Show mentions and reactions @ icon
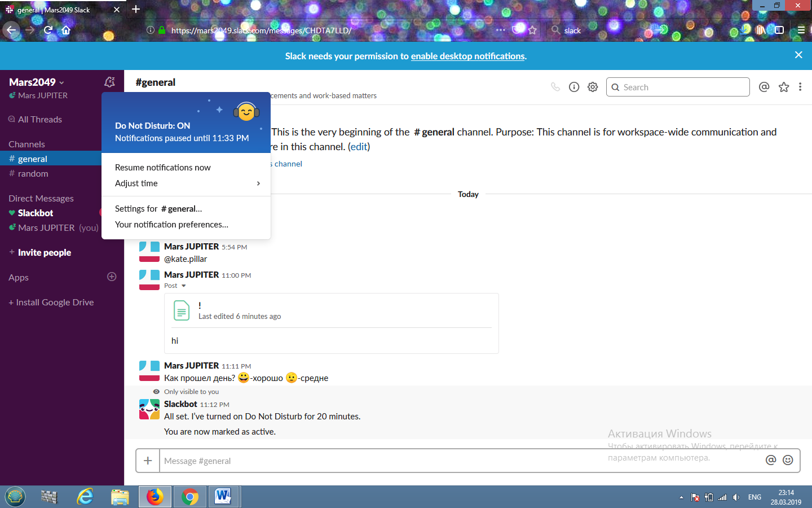812x508 pixels. coord(764,87)
